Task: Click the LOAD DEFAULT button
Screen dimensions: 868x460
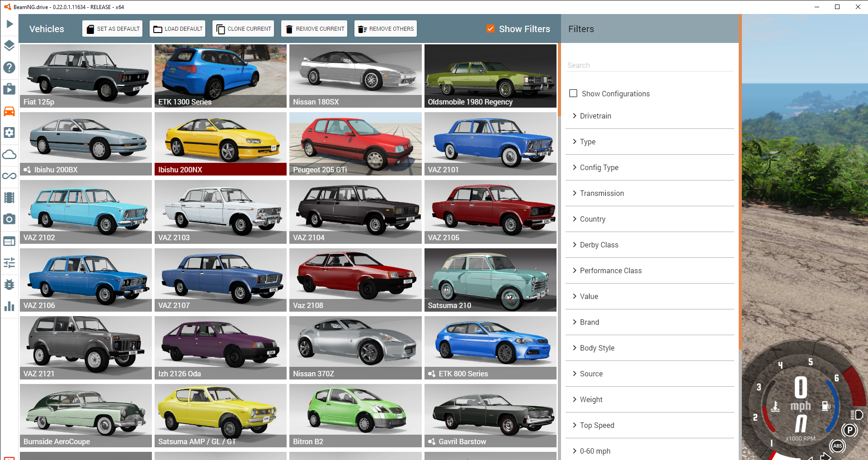Action: [x=178, y=28]
